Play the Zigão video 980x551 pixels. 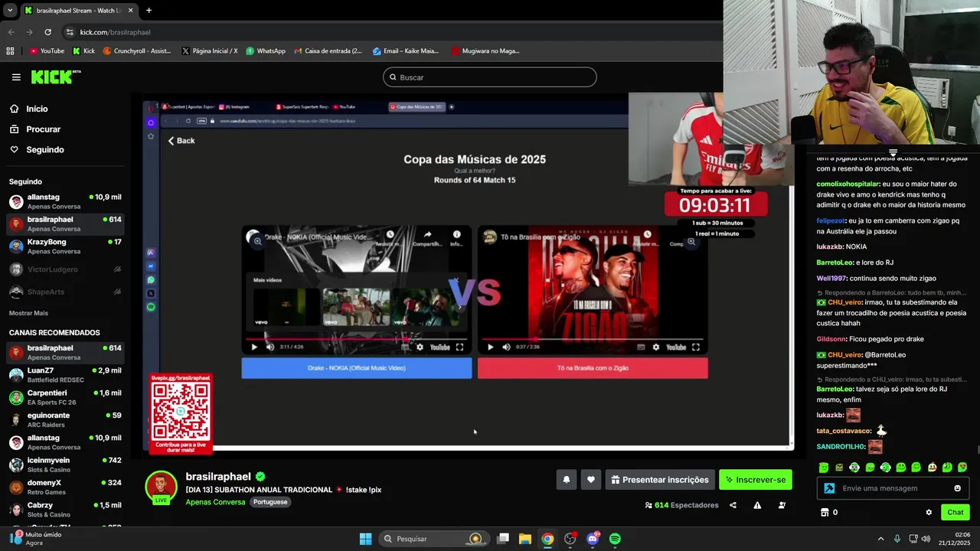[491, 347]
